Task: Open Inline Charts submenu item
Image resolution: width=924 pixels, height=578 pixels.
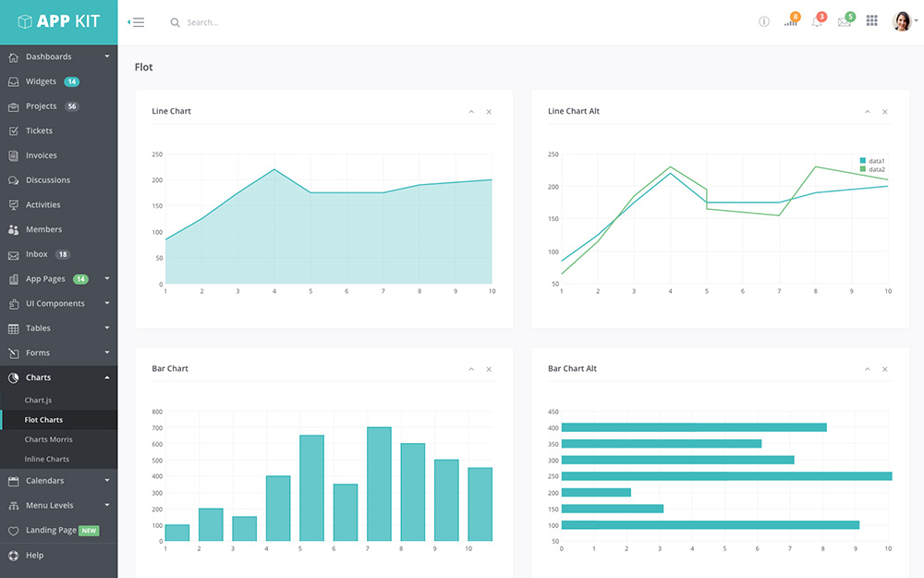Action: 46,459
